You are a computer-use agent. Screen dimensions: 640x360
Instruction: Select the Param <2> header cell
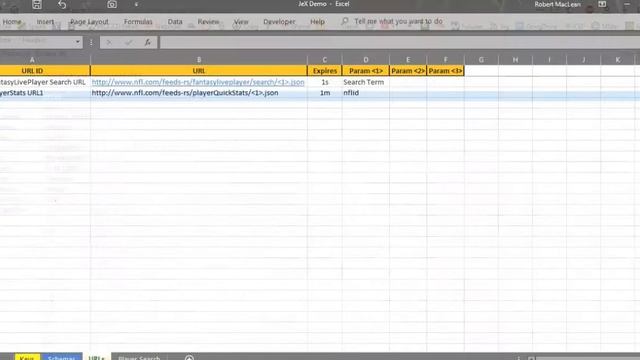click(408, 71)
